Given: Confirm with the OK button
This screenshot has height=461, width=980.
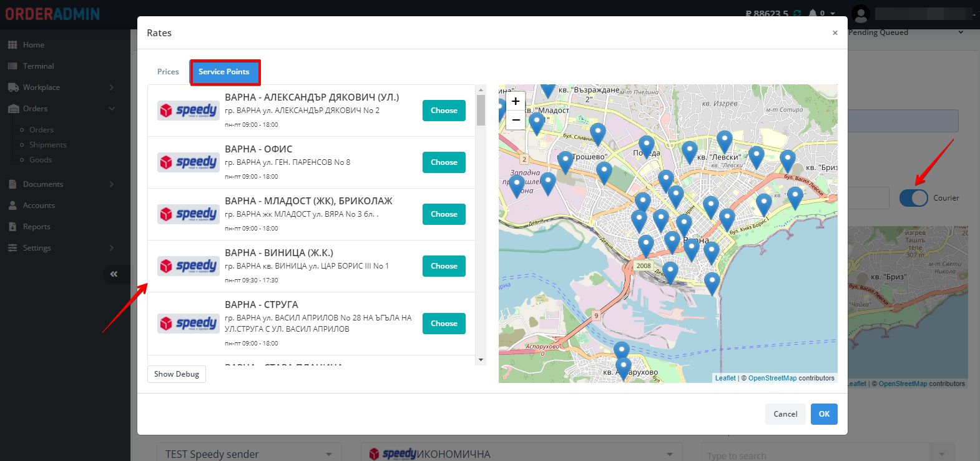Looking at the screenshot, I should click(824, 414).
